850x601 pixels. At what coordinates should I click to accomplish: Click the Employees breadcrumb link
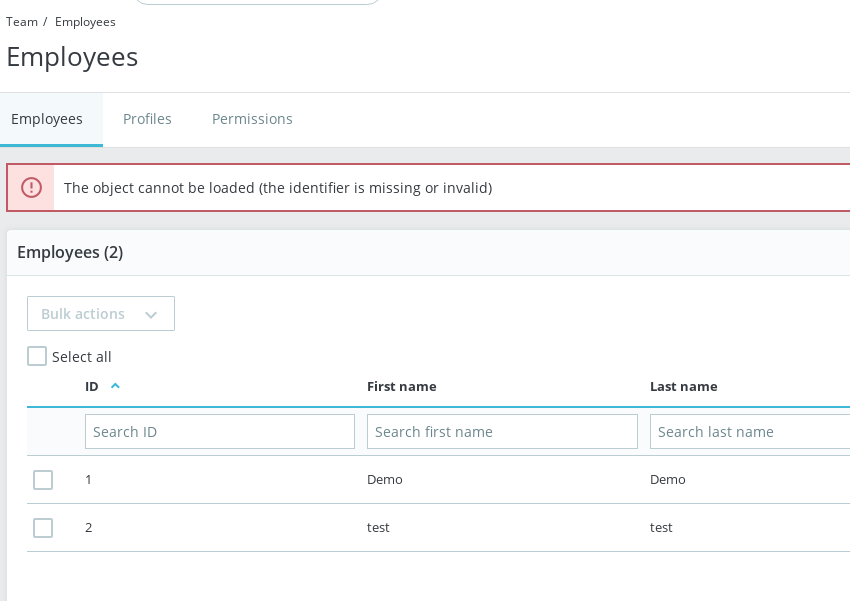[x=85, y=21]
